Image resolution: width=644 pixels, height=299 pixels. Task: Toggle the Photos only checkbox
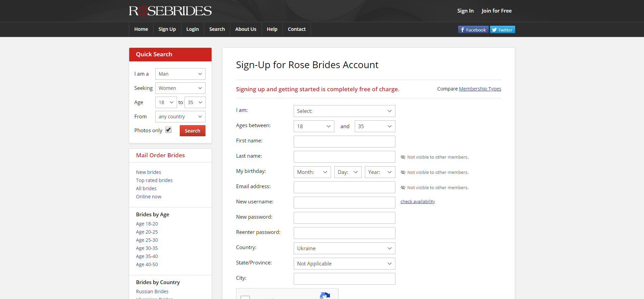[x=168, y=130]
